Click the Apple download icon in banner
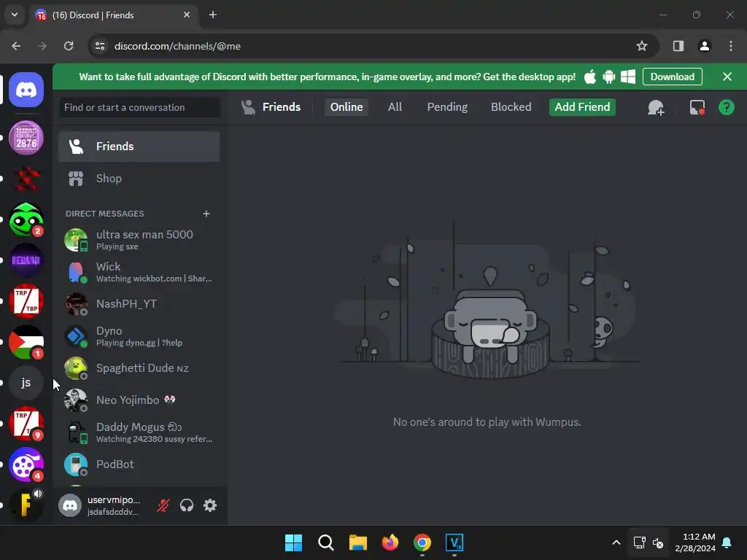 click(589, 77)
